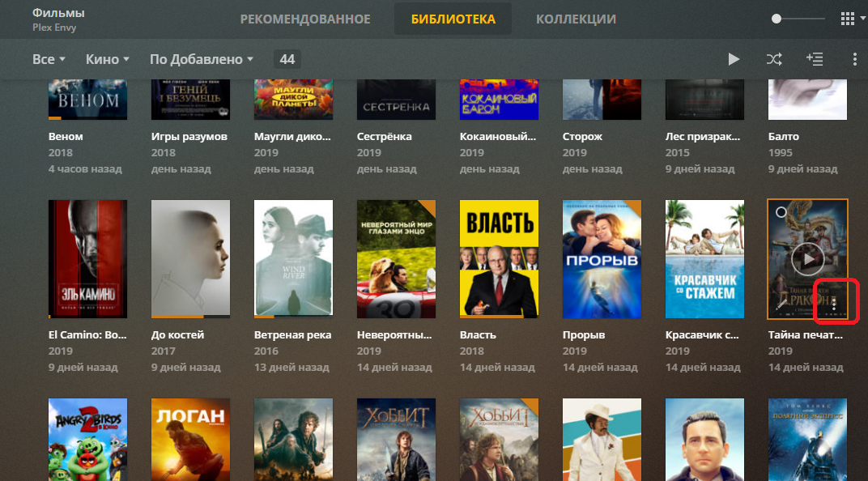Select the Библиотека tab

453,19
